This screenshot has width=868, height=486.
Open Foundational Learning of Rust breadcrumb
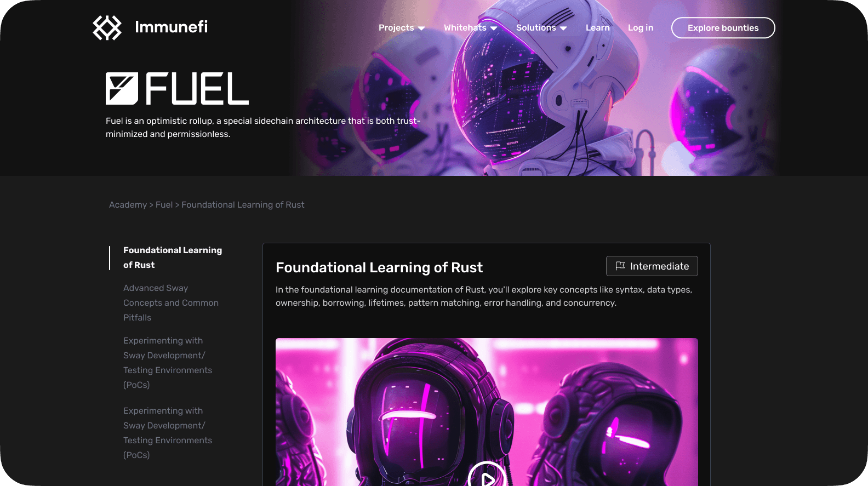(243, 204)
